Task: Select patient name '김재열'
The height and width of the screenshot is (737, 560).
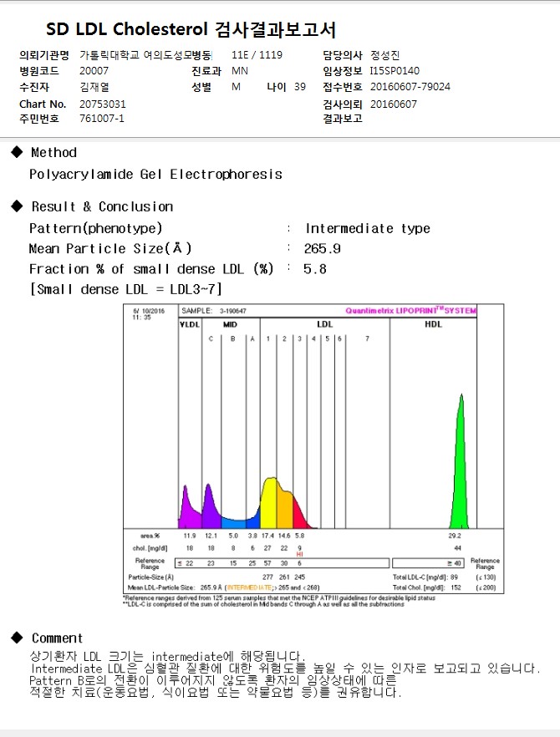Action: 94,87
